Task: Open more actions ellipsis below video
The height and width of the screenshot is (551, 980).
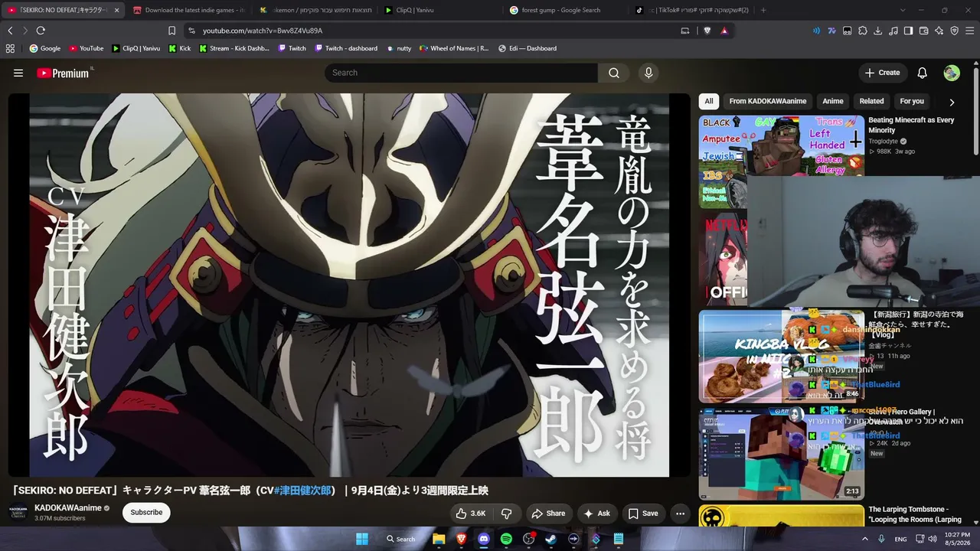Action: pos(680,514)
